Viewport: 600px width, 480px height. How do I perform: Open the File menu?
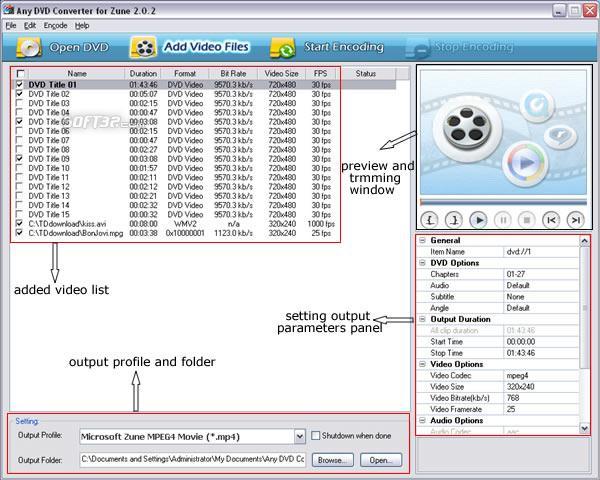(11, 26)
